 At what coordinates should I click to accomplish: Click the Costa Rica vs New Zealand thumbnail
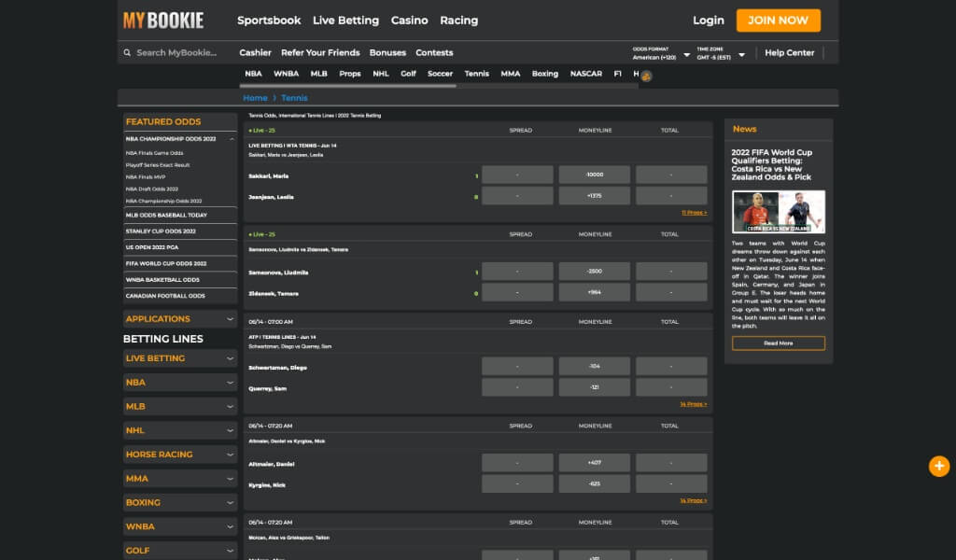(x=779, y=212)
